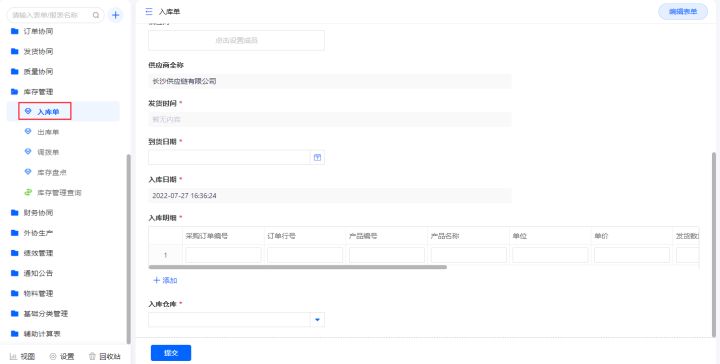
Task: Click the 编辑表单 button
Action: (683, 12)
